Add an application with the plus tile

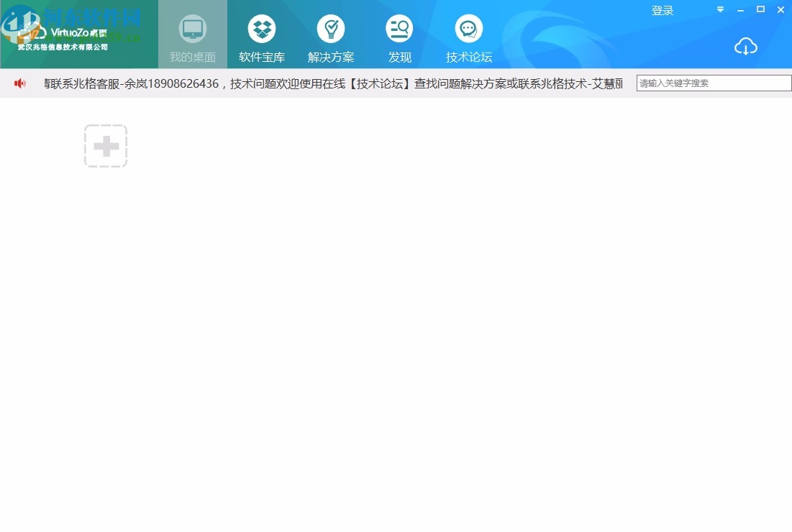click(x=106, y=145)
